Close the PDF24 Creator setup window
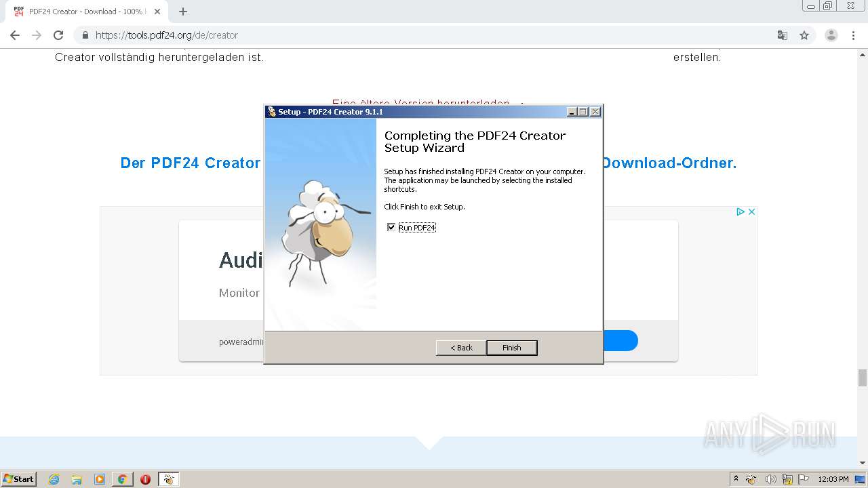868x488 pixels. pos(595,112)
